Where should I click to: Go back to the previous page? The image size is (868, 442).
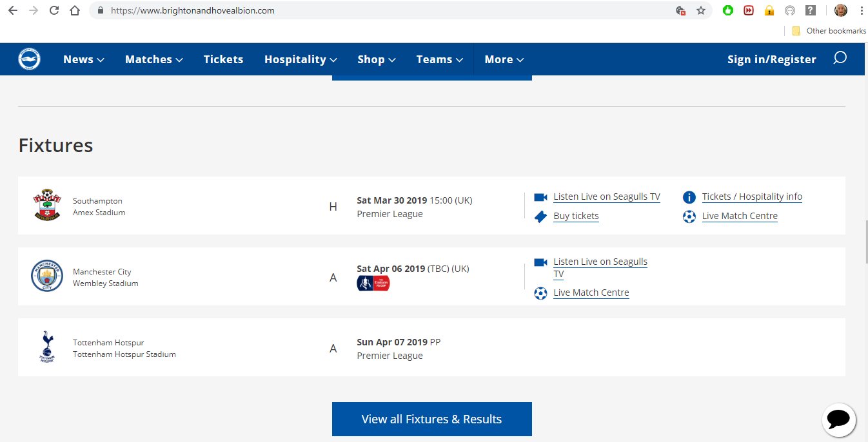pos(13,10)
